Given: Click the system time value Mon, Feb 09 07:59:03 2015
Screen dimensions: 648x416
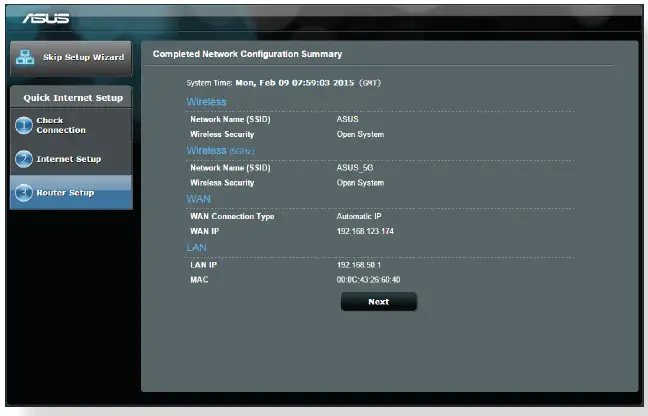Looking at the screenshot, I should coord(295,83).
